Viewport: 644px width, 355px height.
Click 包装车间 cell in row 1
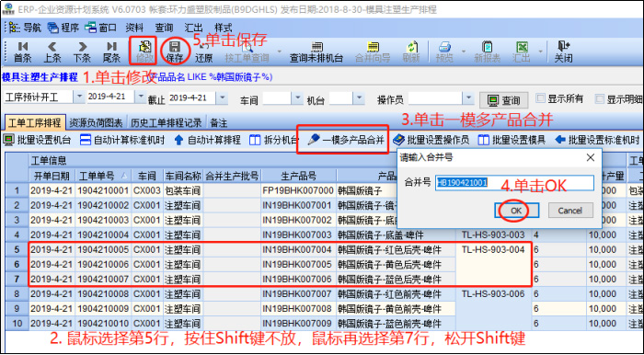coord(183,190)
